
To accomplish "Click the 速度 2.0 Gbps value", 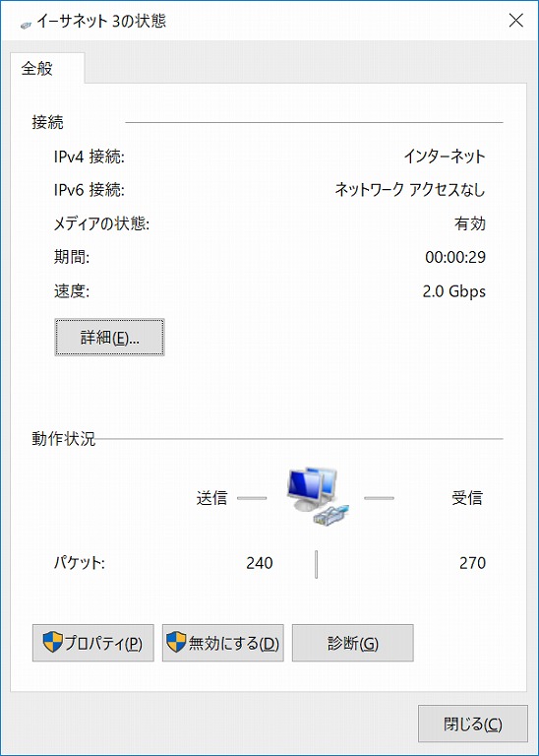I will coord(454,291).
